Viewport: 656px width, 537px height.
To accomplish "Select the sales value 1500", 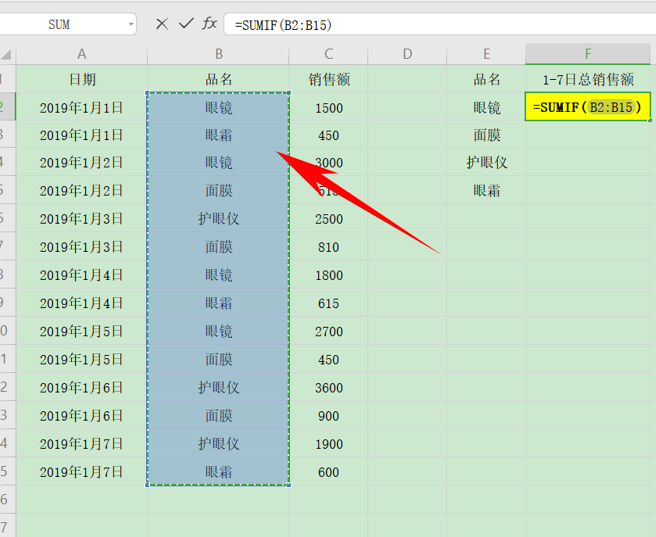I will 328,107.
